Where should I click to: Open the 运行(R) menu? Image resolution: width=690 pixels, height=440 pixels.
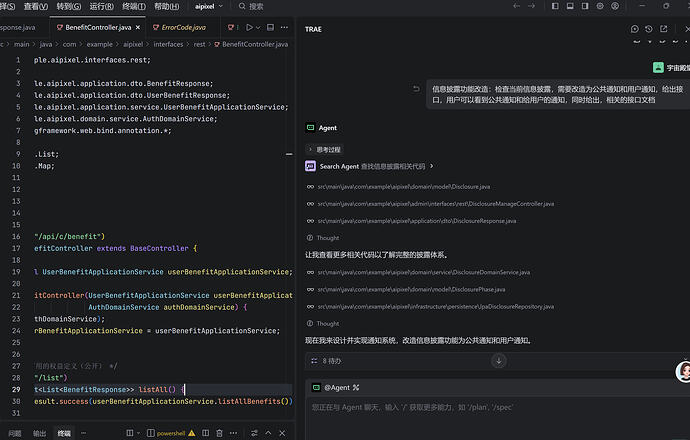[101, 7]
